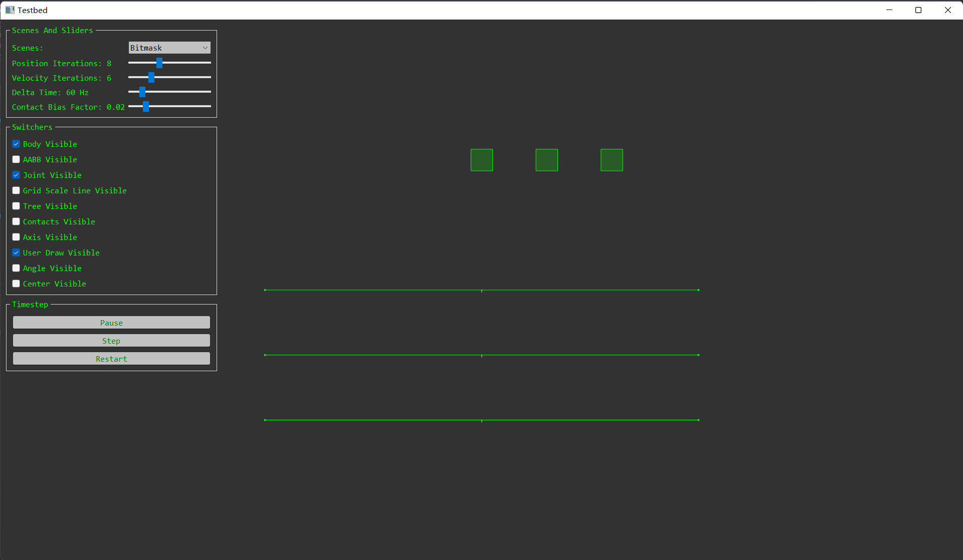
Task: Click the Step simulation button
Action: [x=111, y=341]
